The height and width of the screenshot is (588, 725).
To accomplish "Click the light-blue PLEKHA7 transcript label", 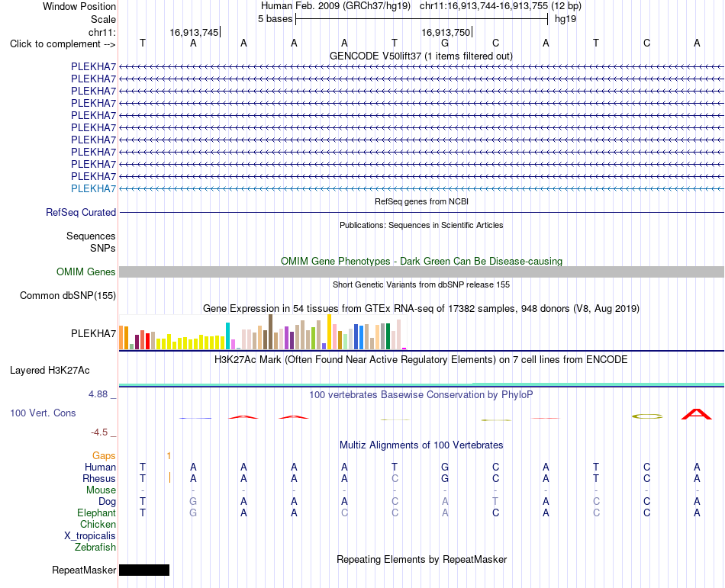I will [x=93, y=188].
